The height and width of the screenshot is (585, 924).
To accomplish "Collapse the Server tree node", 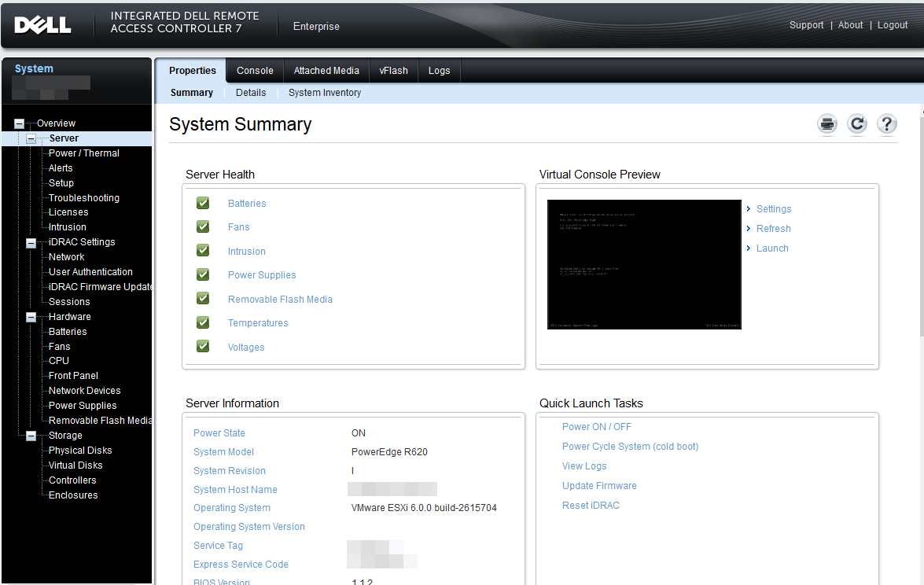I will click(31, 139).
